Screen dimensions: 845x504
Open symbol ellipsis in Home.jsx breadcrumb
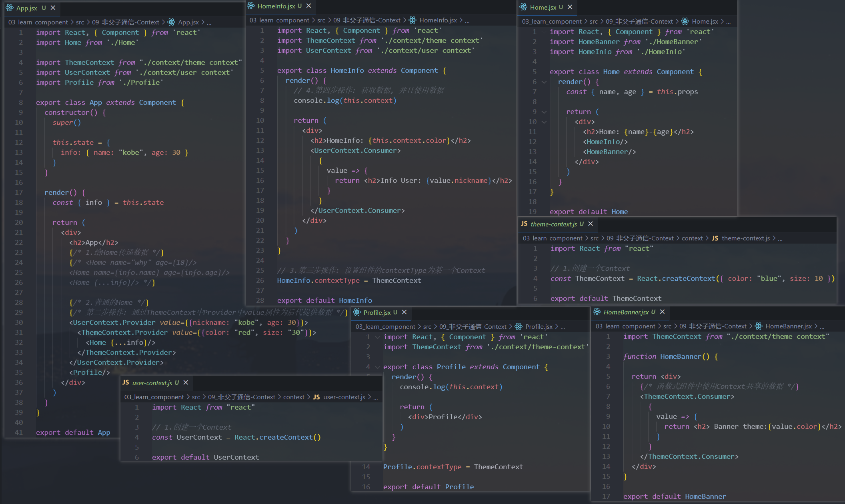coord(729,22)
